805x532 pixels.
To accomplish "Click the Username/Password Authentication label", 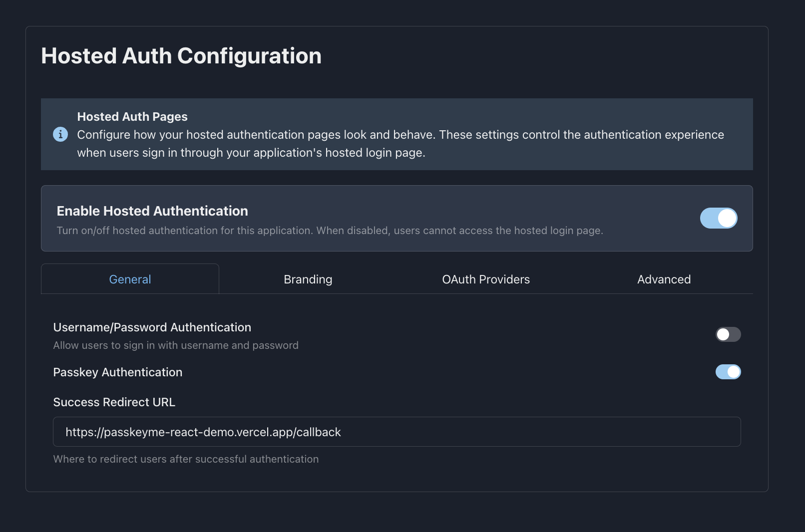I will tap(152, 327).
